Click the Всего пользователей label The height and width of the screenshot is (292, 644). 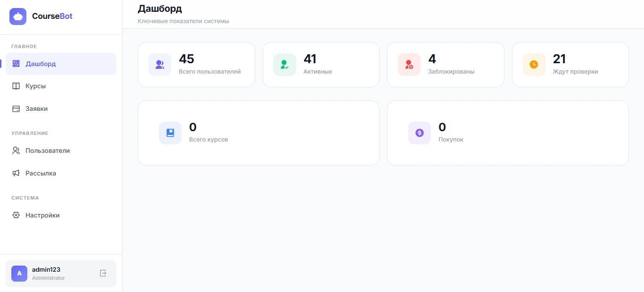click(x=210, y=72)
